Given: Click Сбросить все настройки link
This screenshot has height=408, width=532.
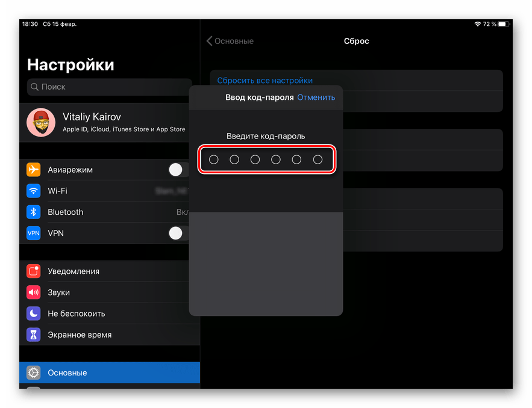Looking at the screenshot, I should 264,81.
